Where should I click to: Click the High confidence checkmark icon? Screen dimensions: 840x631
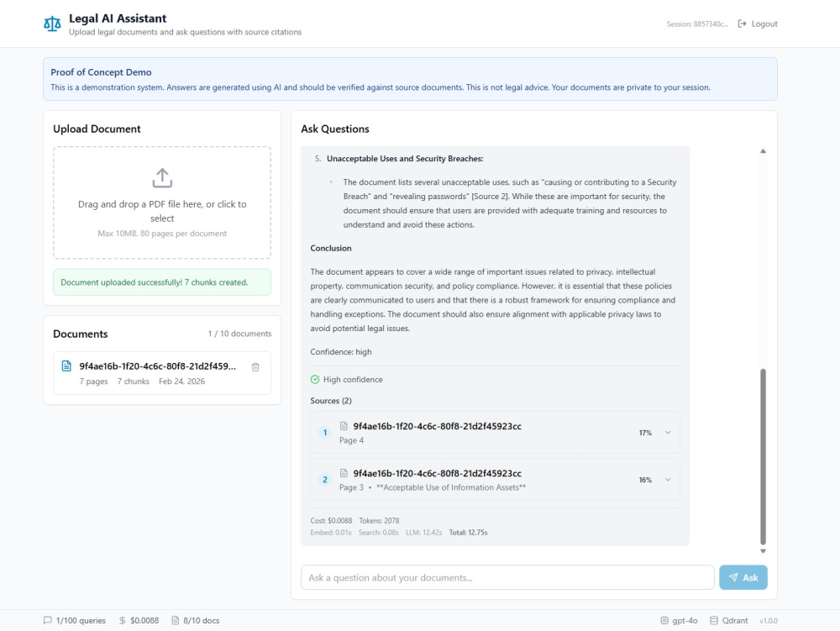pyautogui.click(x=315, y=379)
